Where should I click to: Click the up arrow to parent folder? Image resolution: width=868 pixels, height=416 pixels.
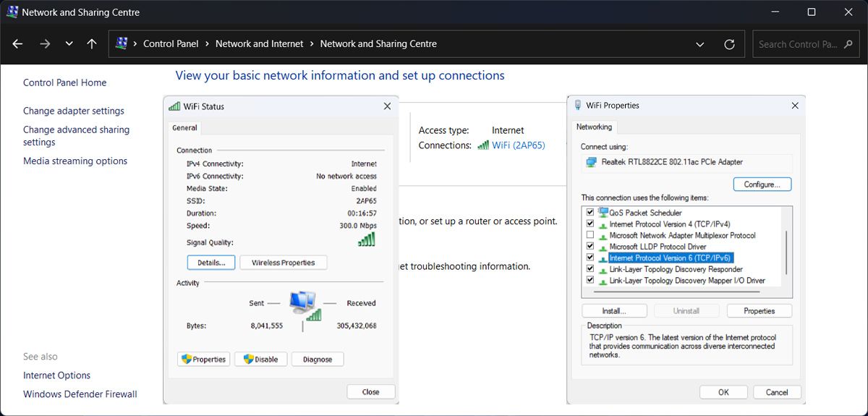(92, 44)
